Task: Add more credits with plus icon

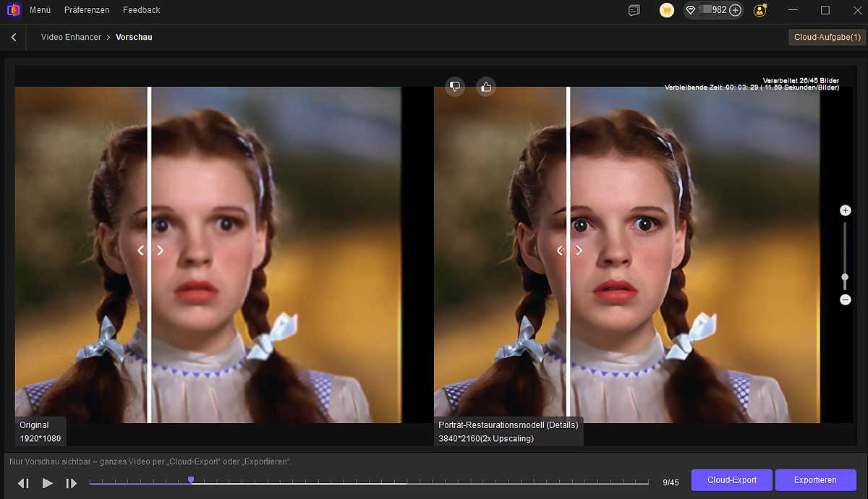Action: [735, 10]
